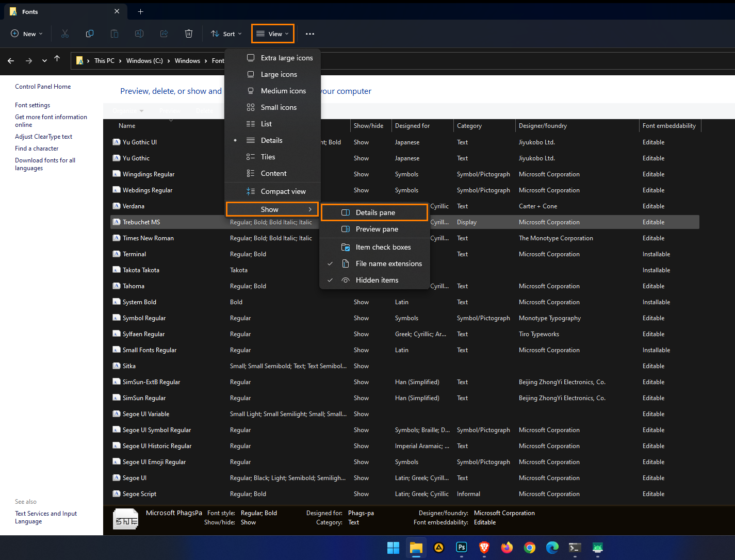Click the Paste clipboard icon
The image size is (735, 560).
coord(115,34)
